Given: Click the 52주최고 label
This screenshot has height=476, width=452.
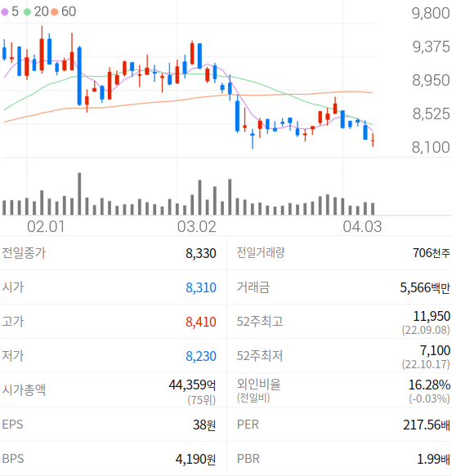Looking at the screenshot, I should tap(260, 322).
